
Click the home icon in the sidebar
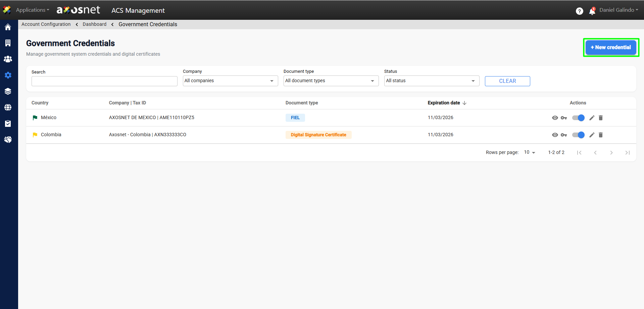pyautogui.click(x=8, y=27)
